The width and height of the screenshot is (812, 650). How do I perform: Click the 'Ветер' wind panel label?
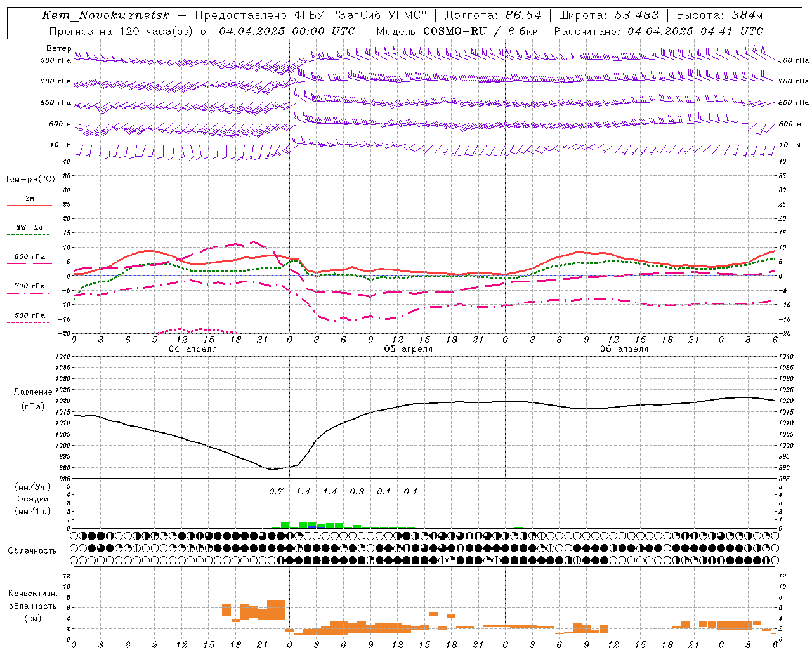(58, 48)
